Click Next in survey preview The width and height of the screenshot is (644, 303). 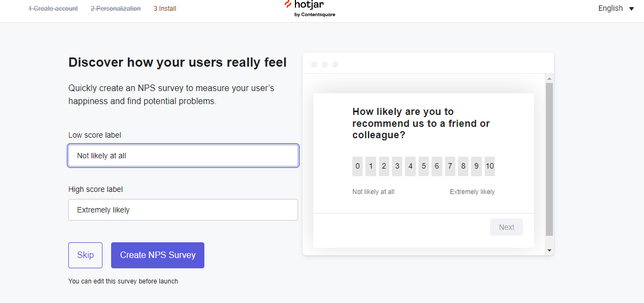click(506, 227)
